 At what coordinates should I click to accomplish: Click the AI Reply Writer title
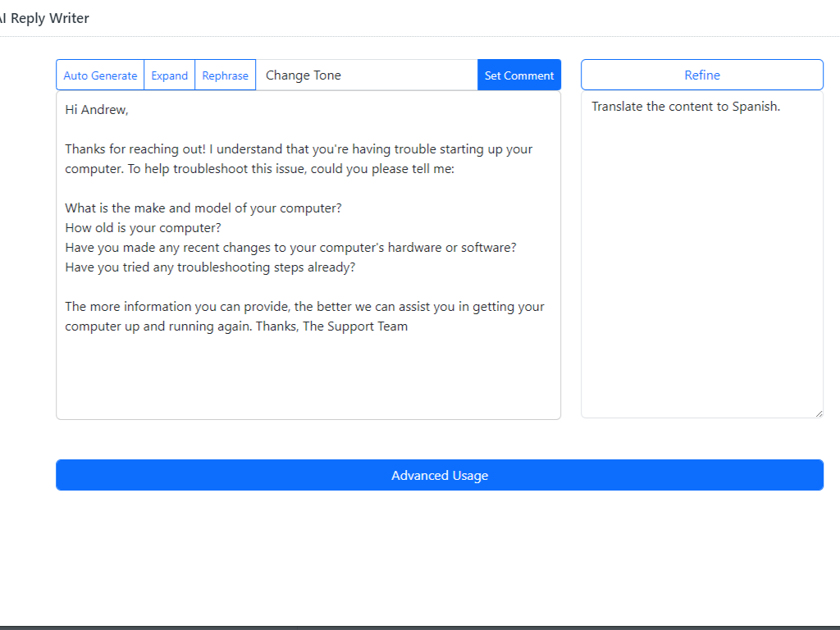click(x=45, y=18)
